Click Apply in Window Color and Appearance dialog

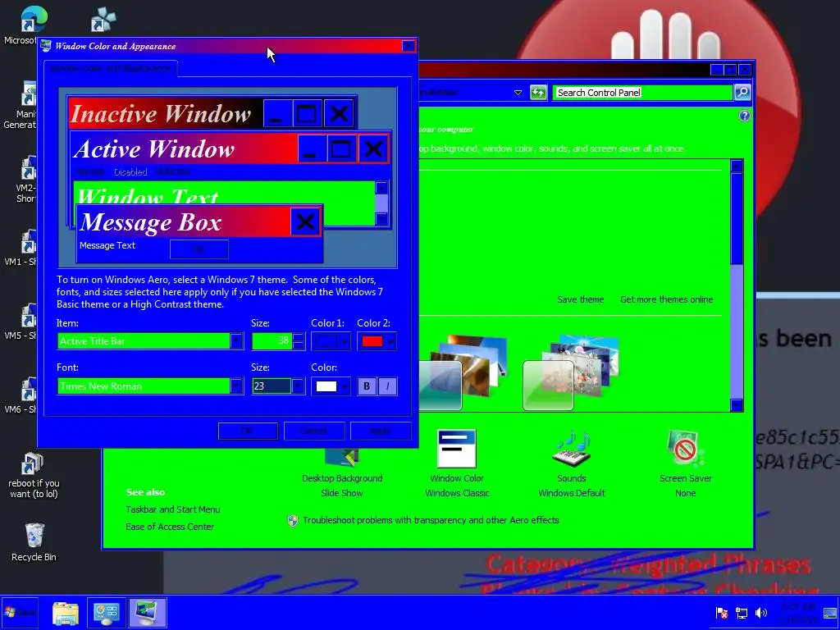point(381,431)
